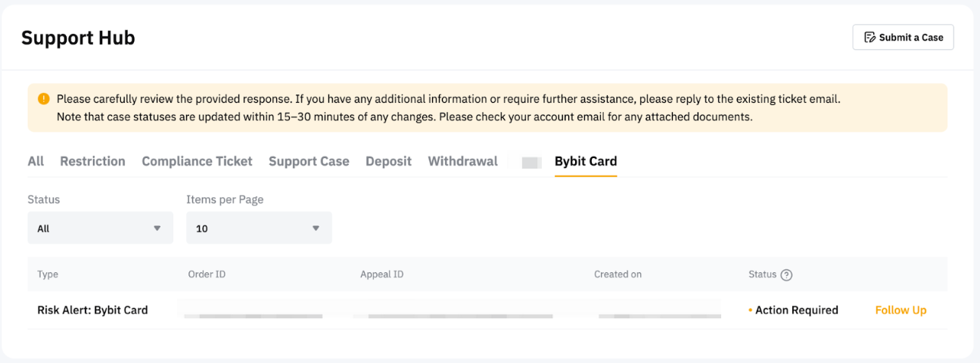Viewport: 980px width, 363px height.
Task: Click the Risk Alert: Bybit Card entry
Action: (92, 310)
